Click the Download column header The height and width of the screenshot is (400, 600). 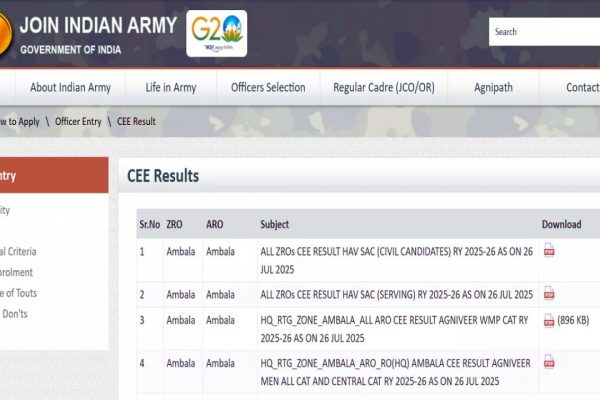[561, 224]
